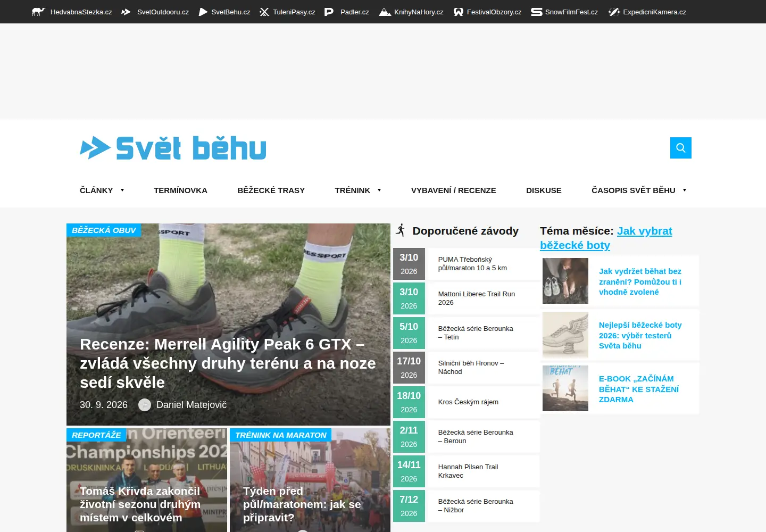Click the TRÉNINK NA MARATON category tag

click(x=281, y=435)
